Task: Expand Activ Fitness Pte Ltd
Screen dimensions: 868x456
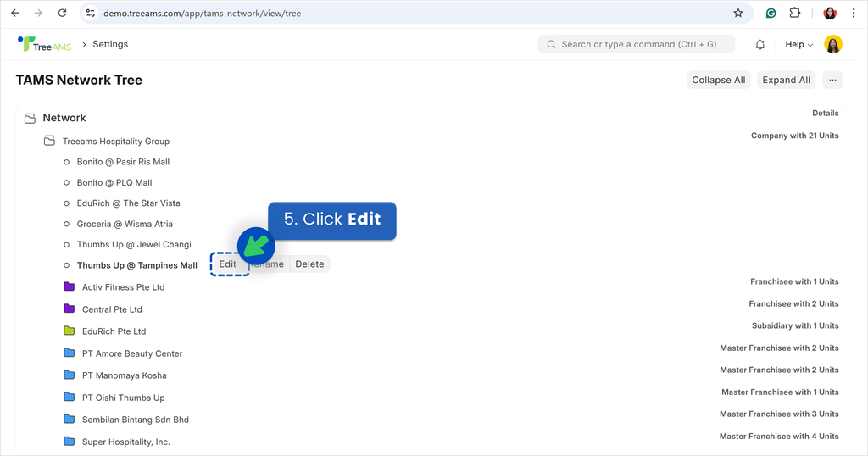Action: [x=124, y=287]
